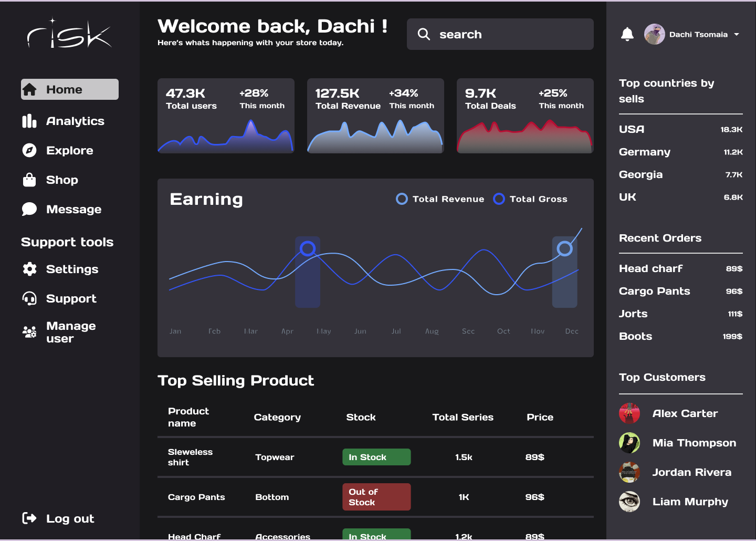Click the Support headset icon

pyautogui.click(x=29, y=298)
